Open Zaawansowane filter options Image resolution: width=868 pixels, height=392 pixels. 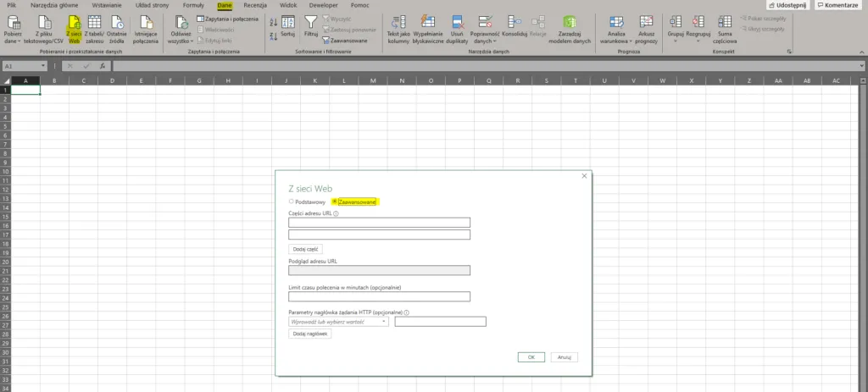(344, 41)
